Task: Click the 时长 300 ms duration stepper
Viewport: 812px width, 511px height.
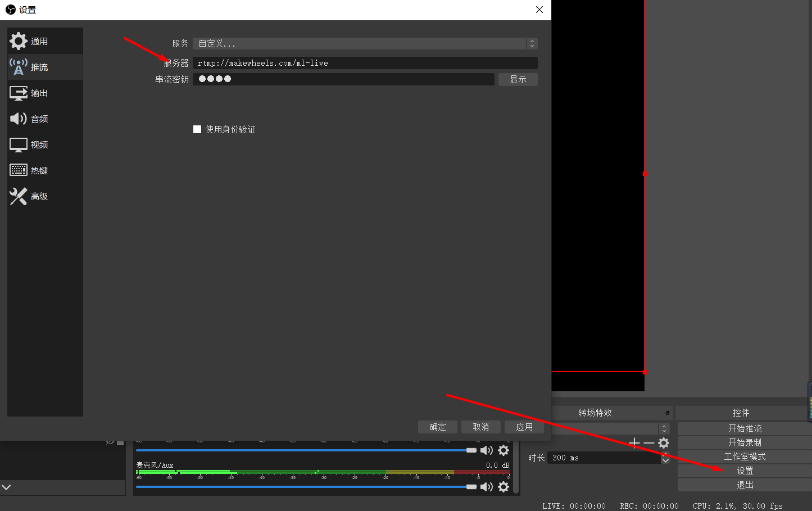Action: click(x=665, y=458)
